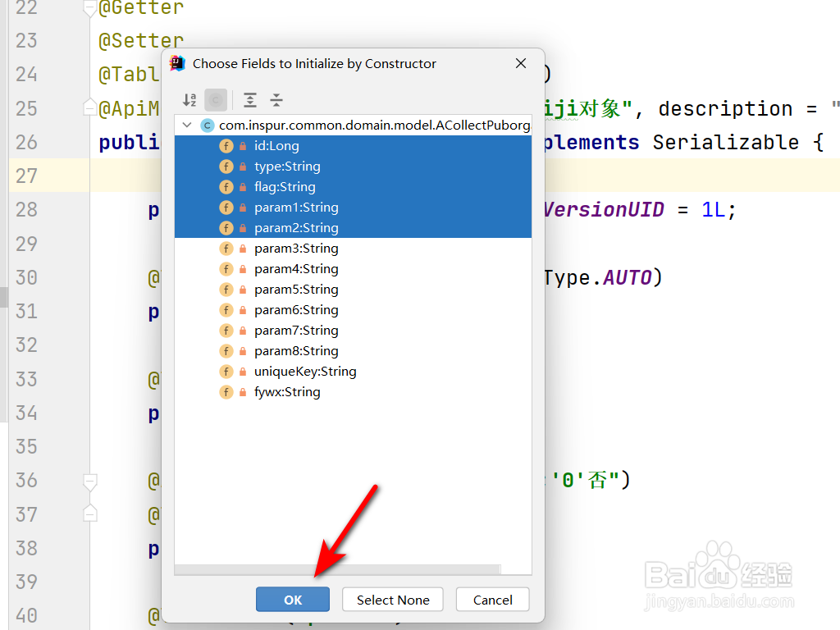This screenshot has height=630, width=840.
Task: Select the param7:String field
Action: (353, 331)
